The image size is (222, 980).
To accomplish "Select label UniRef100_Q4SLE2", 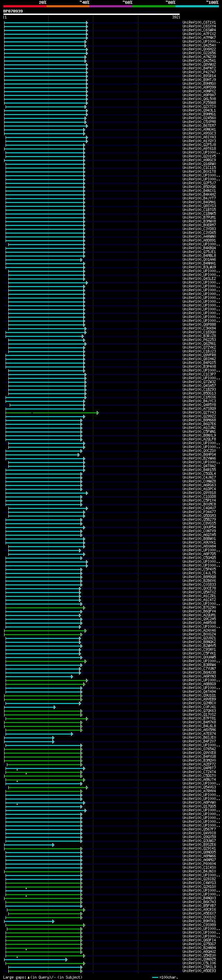I will click(199, 278).
